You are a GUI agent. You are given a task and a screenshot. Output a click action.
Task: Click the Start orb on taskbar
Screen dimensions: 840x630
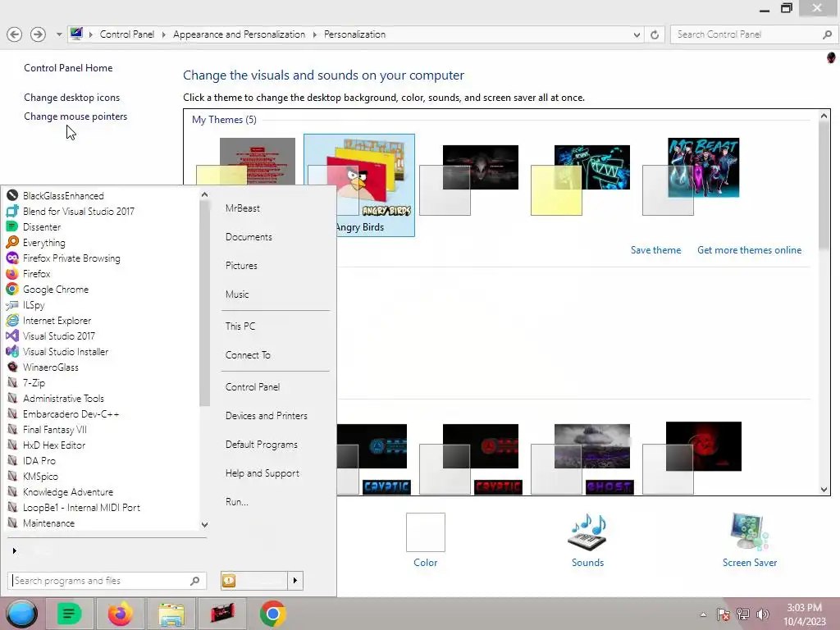21,614
